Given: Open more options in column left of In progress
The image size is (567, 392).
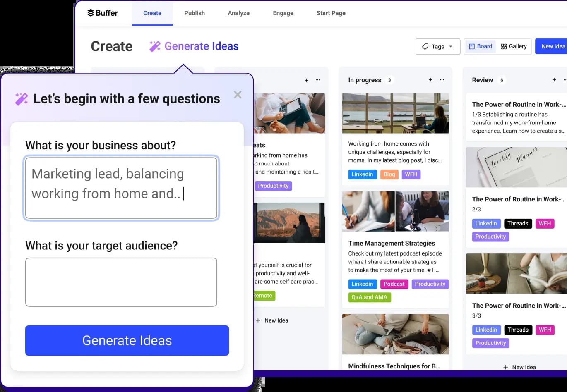Looking at the screenshot, I should pyautogui.click(x=318, y=80).
